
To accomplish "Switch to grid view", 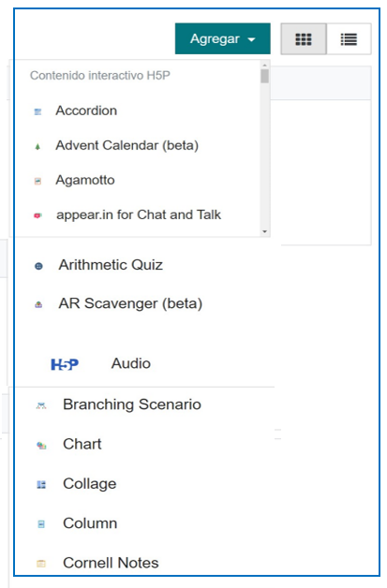I will click(x=304, y=39).
